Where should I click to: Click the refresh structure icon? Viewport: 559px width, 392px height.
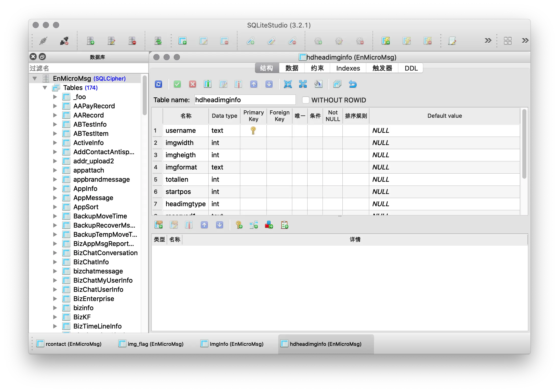point(158,84)
